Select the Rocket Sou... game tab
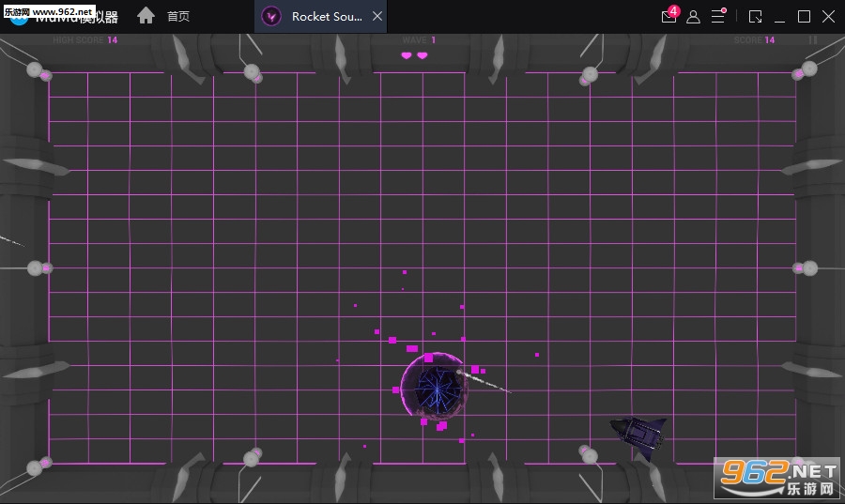845x504 pixels. point(326,16)
